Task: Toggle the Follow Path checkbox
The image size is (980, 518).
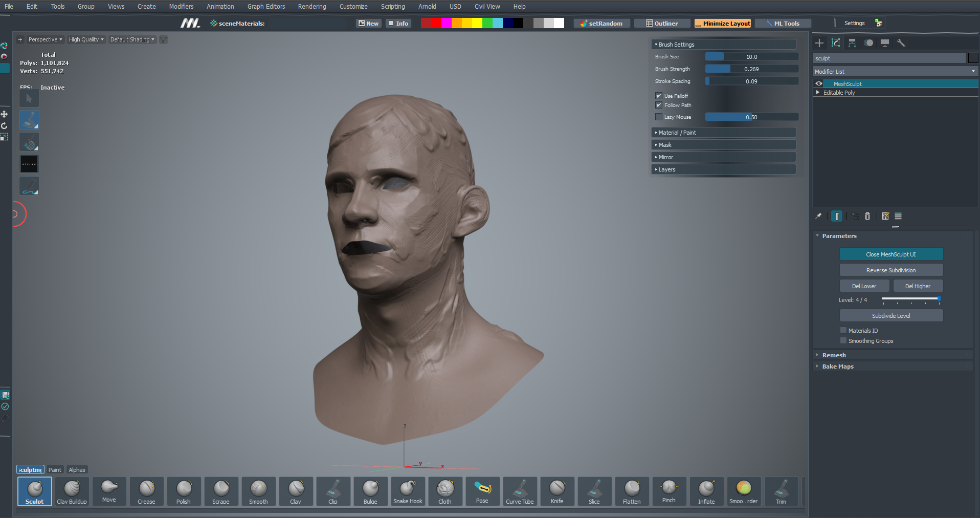Action: click(659, 105)
